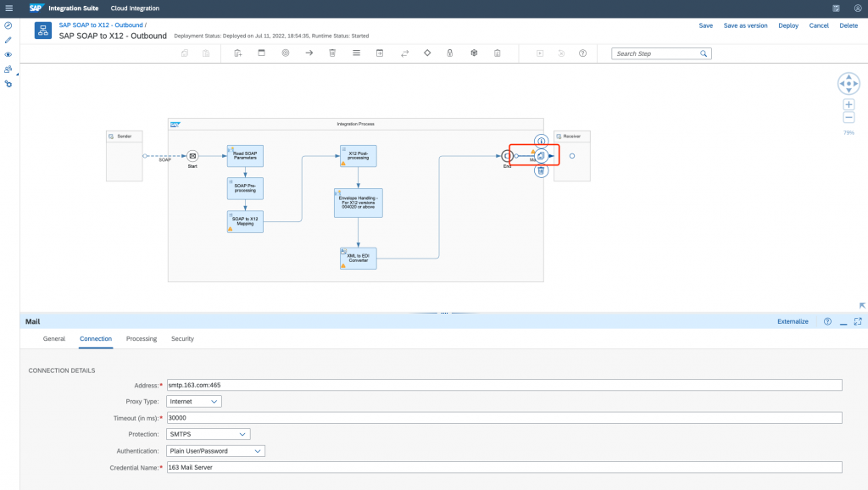Switch to the Processing tab

pyautogui.click(x=142, y=339)
